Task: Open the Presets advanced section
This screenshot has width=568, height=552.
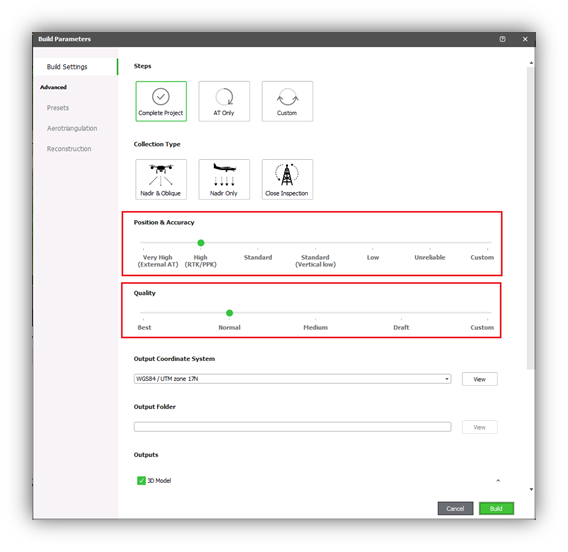Action: tap(58, 108)
